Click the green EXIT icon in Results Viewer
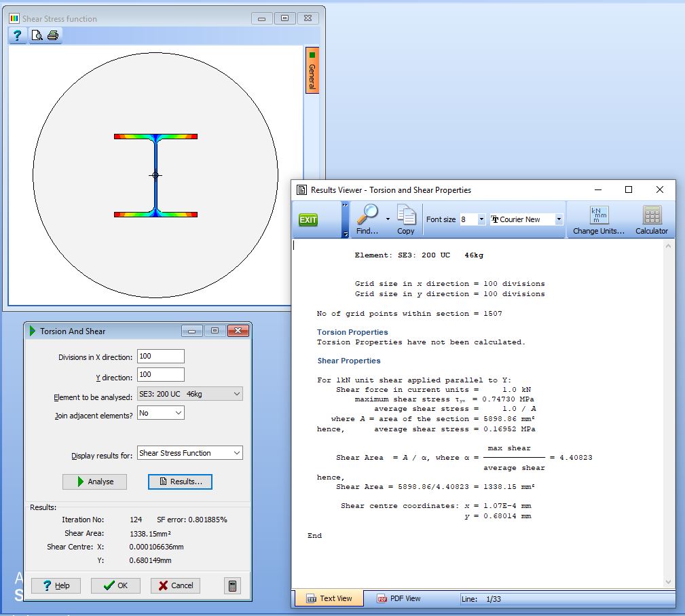Viewport: 685px width, 616px height. 308,220
